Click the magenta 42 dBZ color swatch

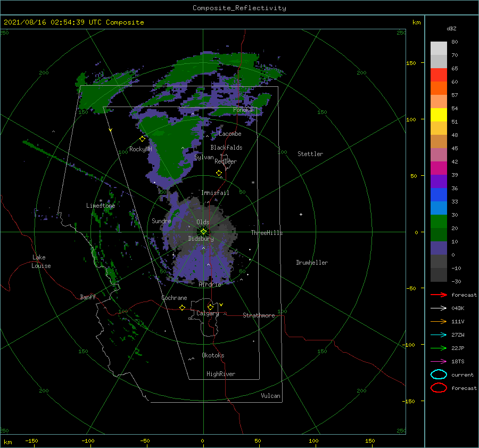pyautogui.click(x=439, y=168)
